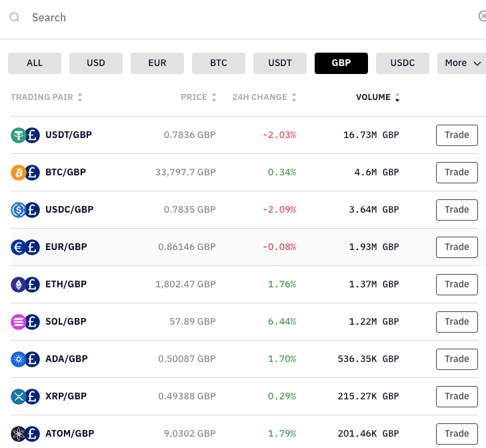Open the ATOM/GBP pair name
Viewport: 486px width, 448px height.
70,433
